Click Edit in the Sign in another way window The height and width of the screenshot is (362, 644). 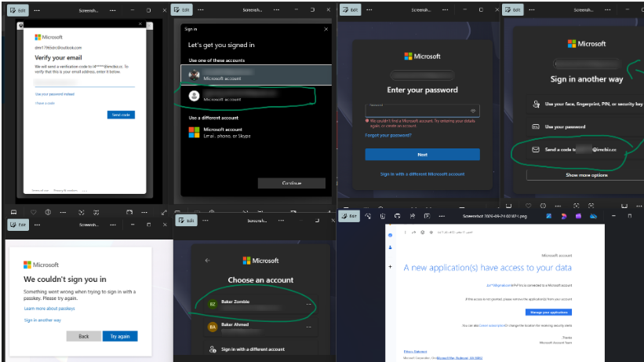pyautogui.click(x=513, y=10)
